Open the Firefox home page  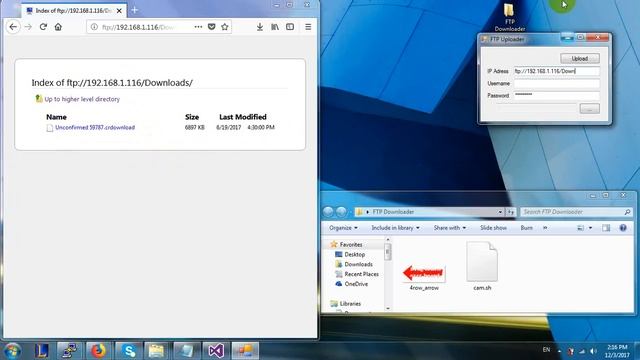tap(58, 27)
